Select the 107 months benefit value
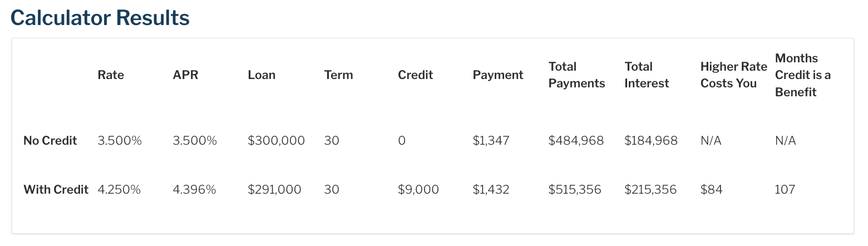The image size is (868, 246). (x=785, y=190)
